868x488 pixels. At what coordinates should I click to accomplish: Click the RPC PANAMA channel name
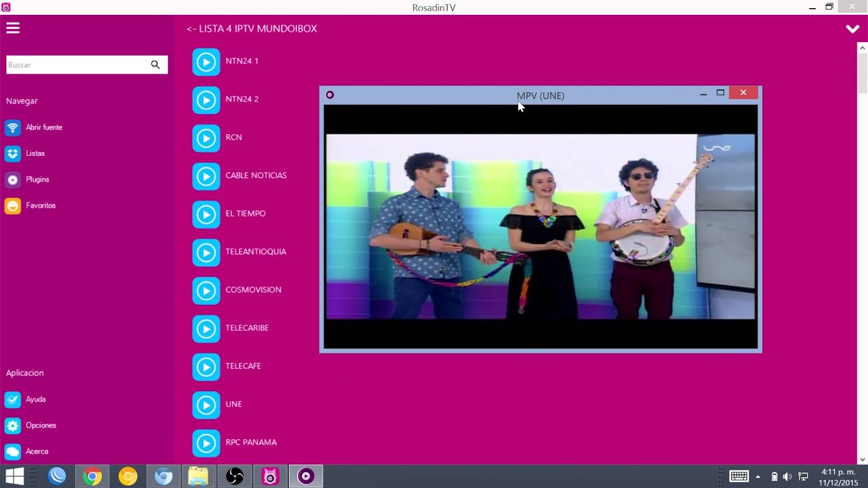pyautogui.click(x=251, y=442)
